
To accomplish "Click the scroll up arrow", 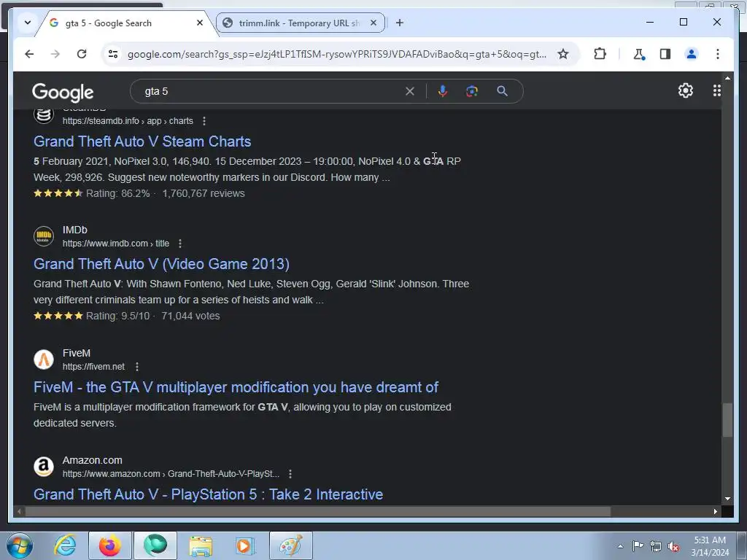I will tap(727, 77).
